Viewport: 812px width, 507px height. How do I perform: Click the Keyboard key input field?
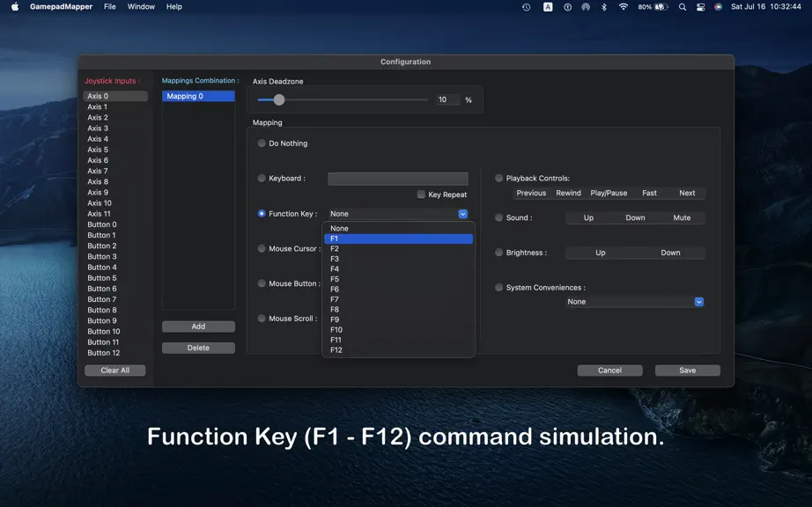point(398,179)
